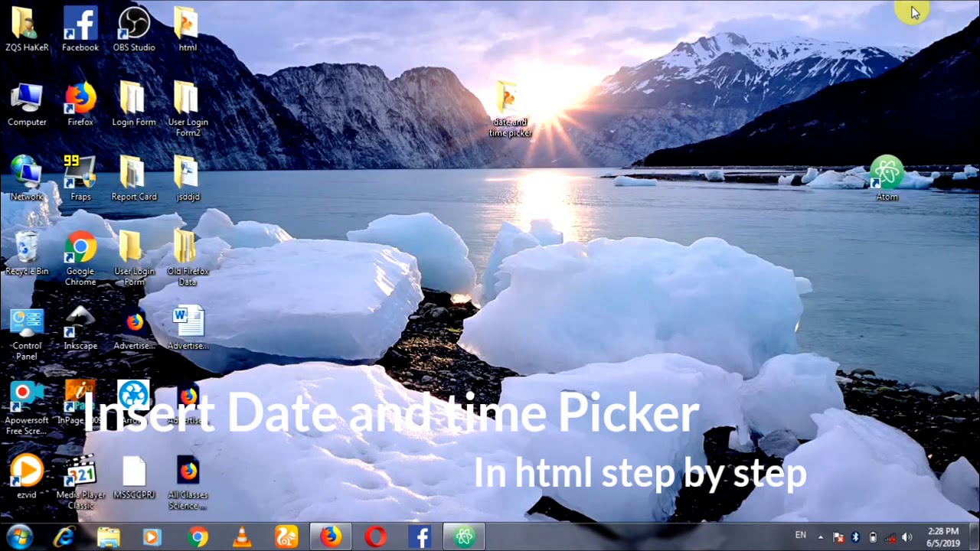Launch the Inkscape shortcut
Screen dimensions: 980x551
pos(80,328)
